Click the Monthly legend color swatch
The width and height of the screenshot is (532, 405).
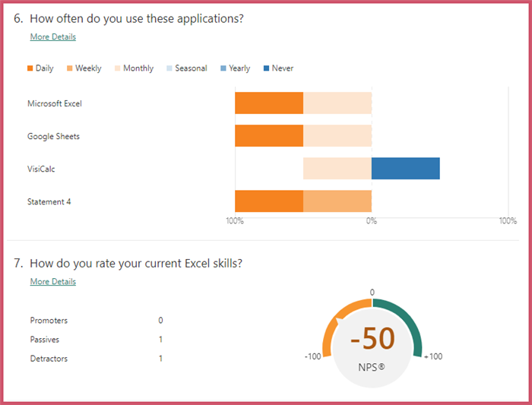tap(118, 68)
